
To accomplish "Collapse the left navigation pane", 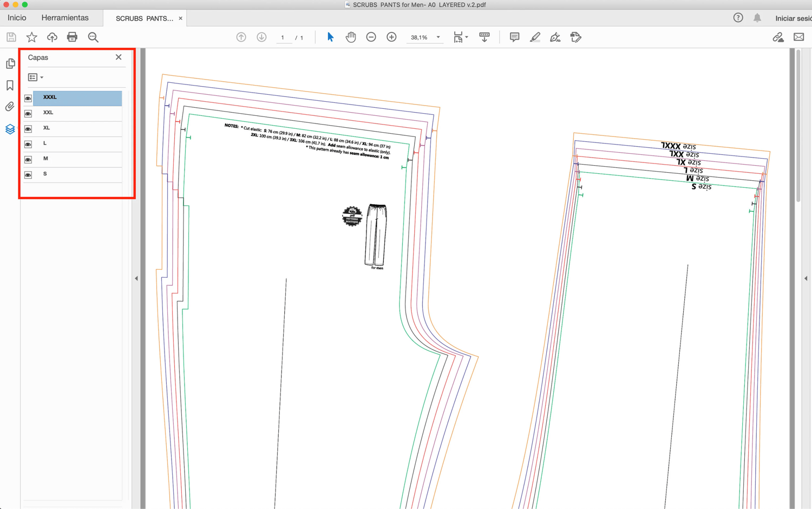I will coord(136,278).
